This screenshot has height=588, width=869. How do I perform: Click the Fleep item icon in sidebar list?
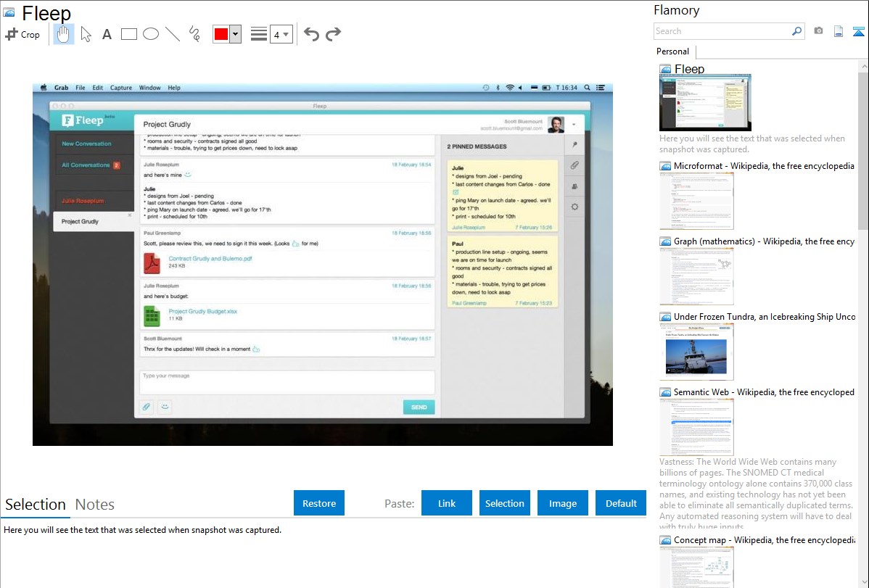pos(665,70)
